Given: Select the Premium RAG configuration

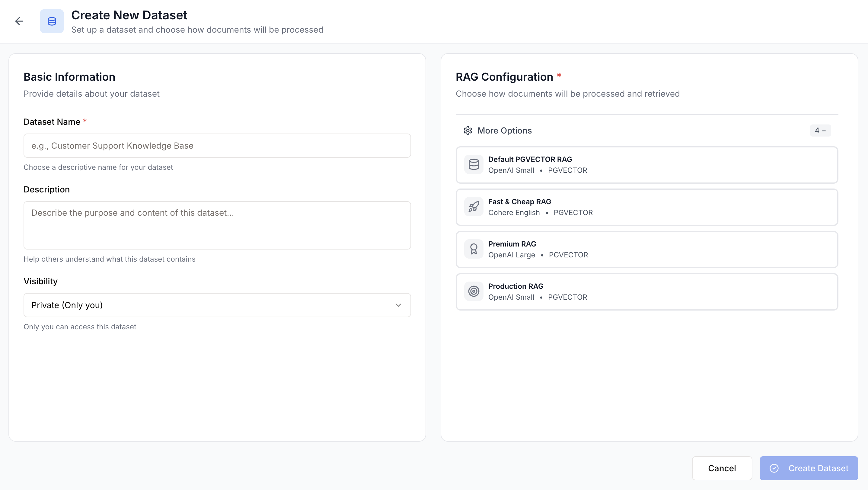Looking at the screenshot, I should click(646, 249).
